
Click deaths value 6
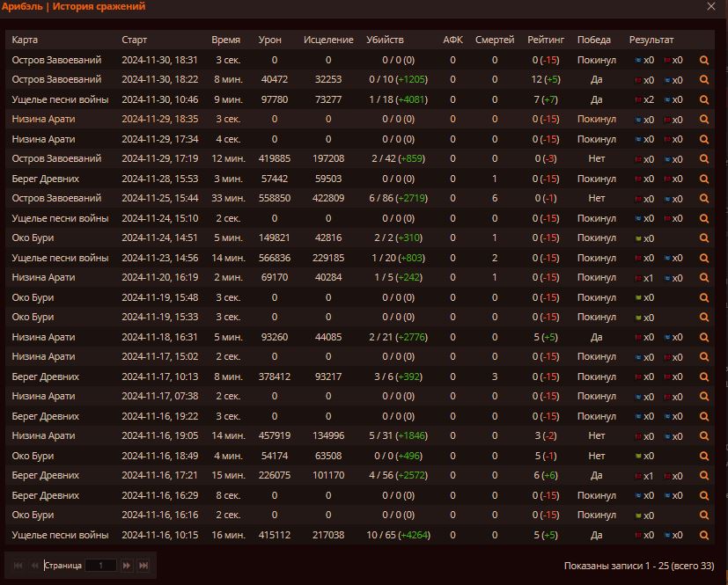click(495, 198)
